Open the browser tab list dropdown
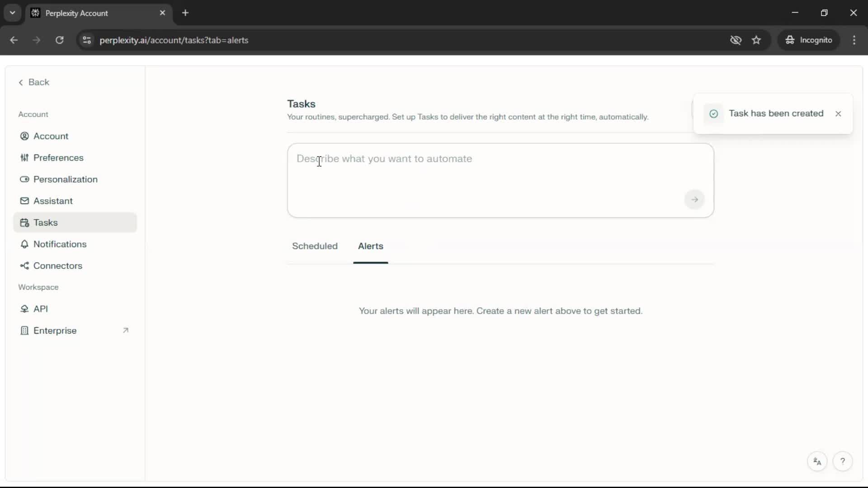This screenshot has height=488, width=868. (x=12, y=13)
